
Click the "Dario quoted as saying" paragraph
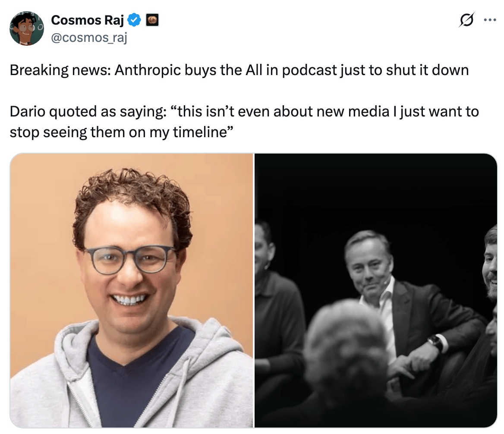click(x=244, y=122)
